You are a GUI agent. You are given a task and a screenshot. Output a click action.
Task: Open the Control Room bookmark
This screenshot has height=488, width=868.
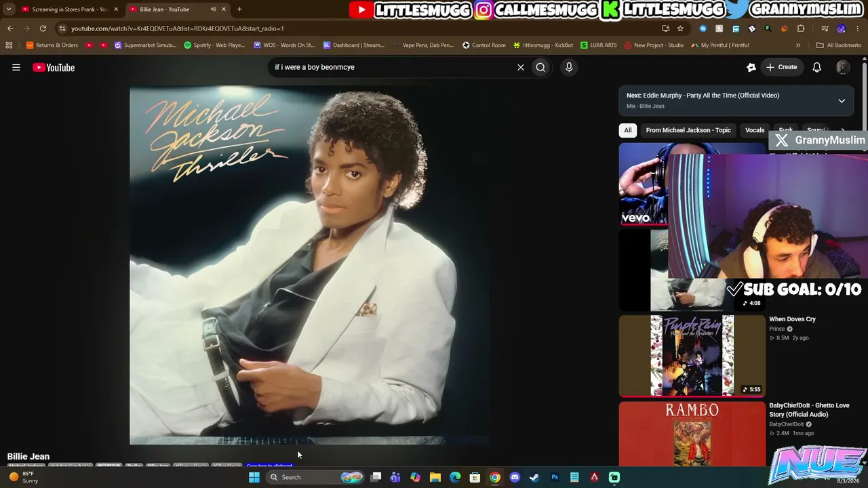(484, 45)
